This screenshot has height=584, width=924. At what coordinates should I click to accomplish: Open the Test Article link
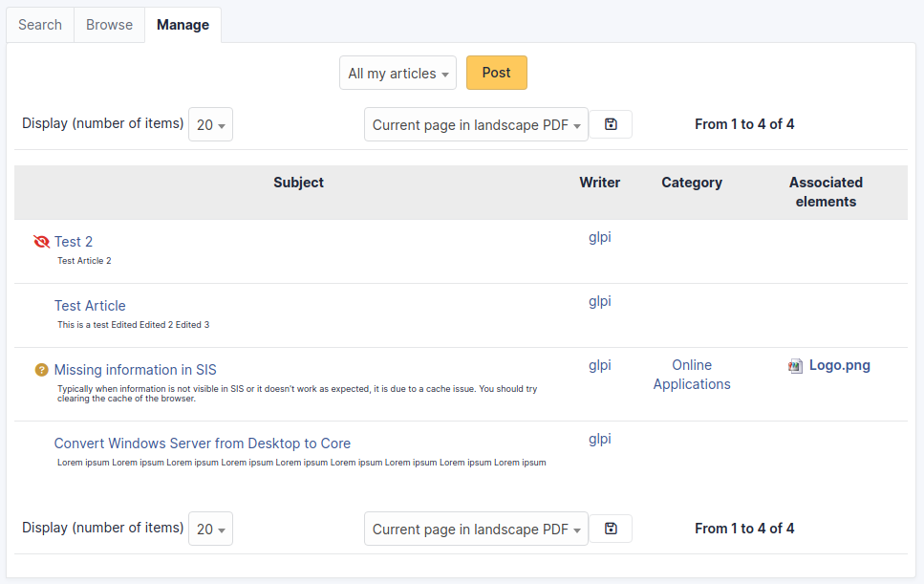click(x=90, y=306)
